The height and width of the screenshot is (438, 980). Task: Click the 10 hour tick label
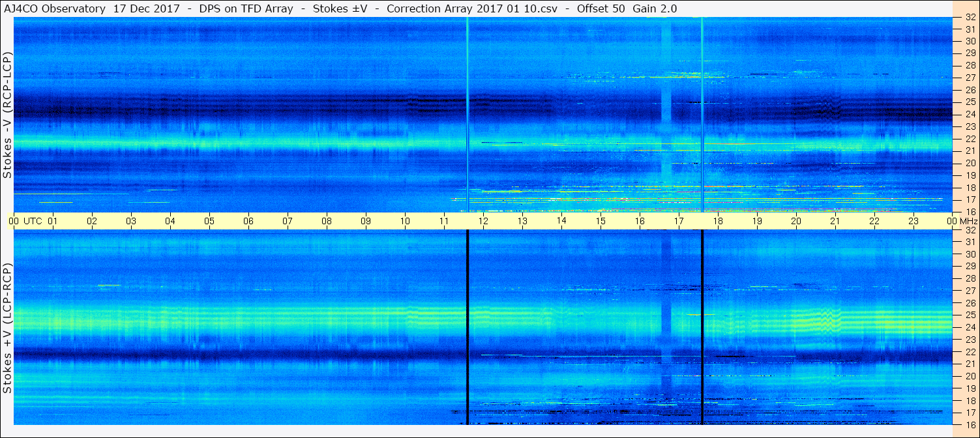(x=405, y=222)
